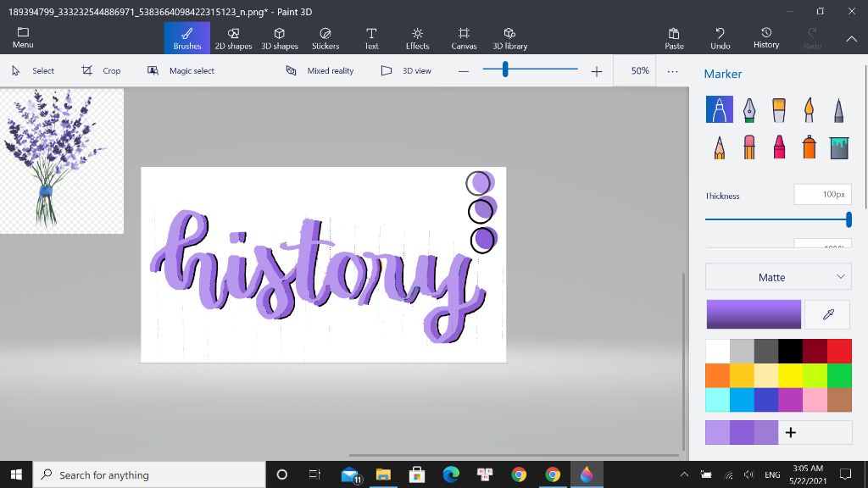The image size is (868, 488).
Task: Open the clock showing 3:05 AM
Action: pyautogui.click(x=808, y=474)
